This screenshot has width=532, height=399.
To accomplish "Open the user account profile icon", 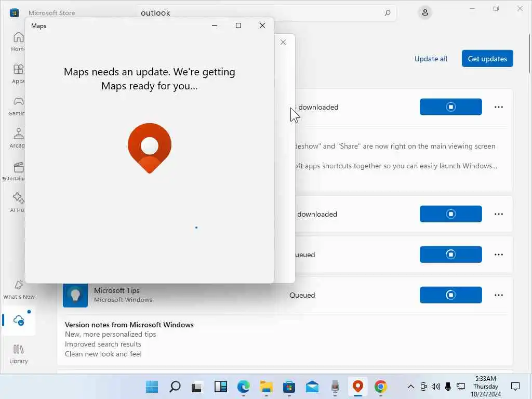I will pos(425,13).
